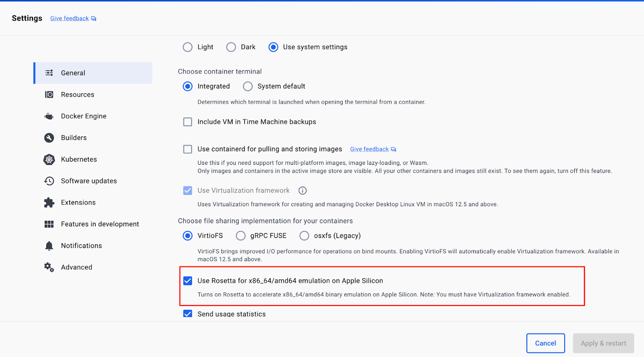The width and height of the screenshot is (644, 357).
Task: Click the Virtualization framework info icon
Action: [x=303, y=191]
